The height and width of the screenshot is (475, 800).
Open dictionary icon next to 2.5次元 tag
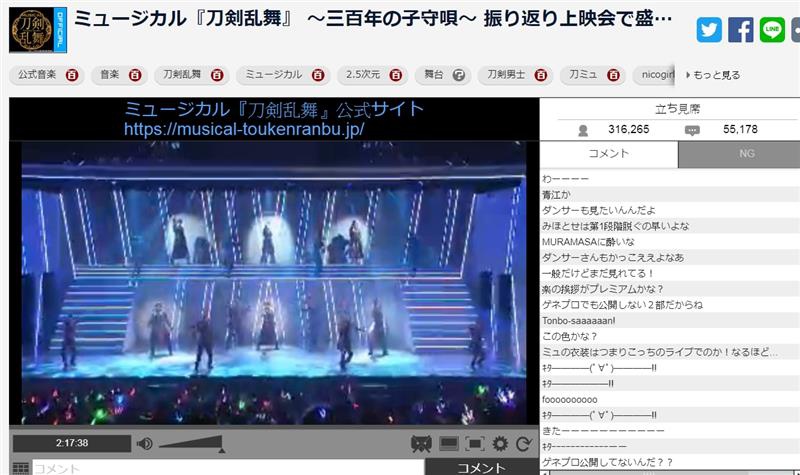coord(395,75)
